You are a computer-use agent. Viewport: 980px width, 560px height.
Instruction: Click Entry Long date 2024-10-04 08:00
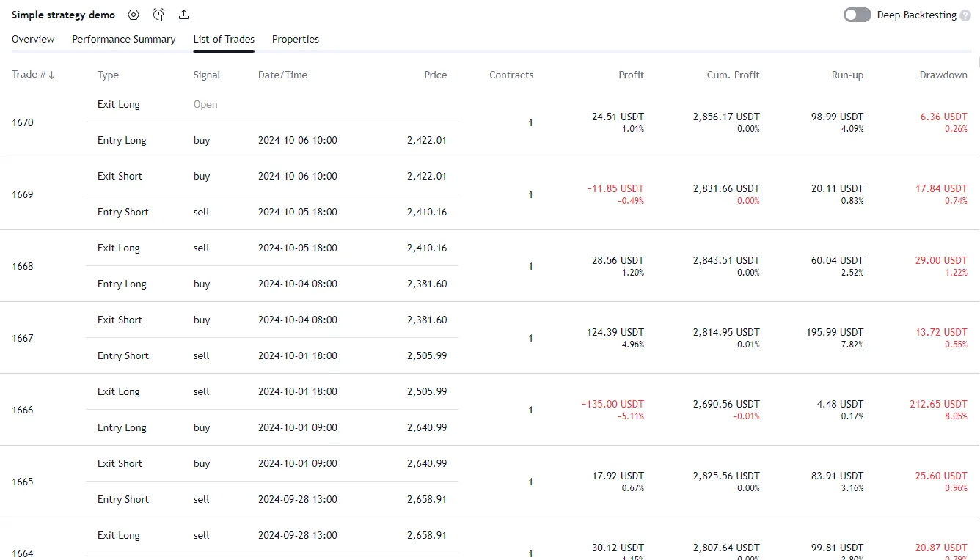[298, 284]
